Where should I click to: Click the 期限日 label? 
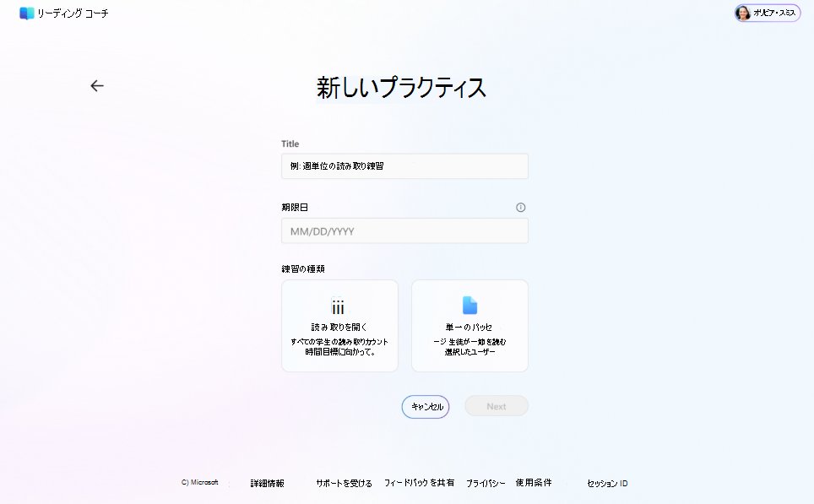(295, 207)
